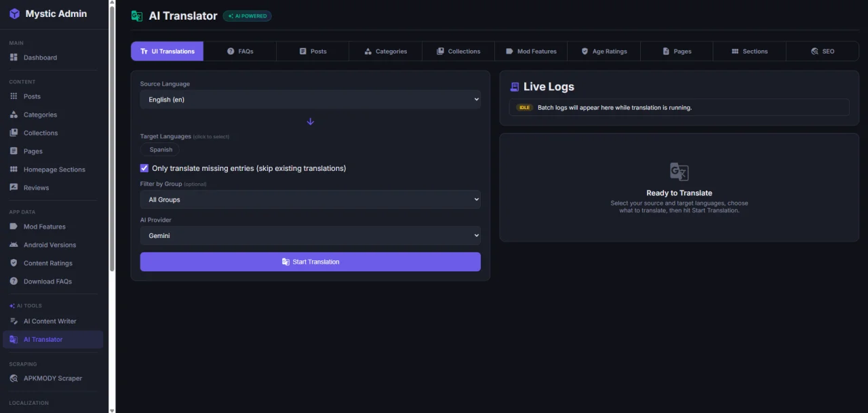Switch to the Categories tab
The height and width of the screenshot is (413, 868).
(x=386, y=52)
